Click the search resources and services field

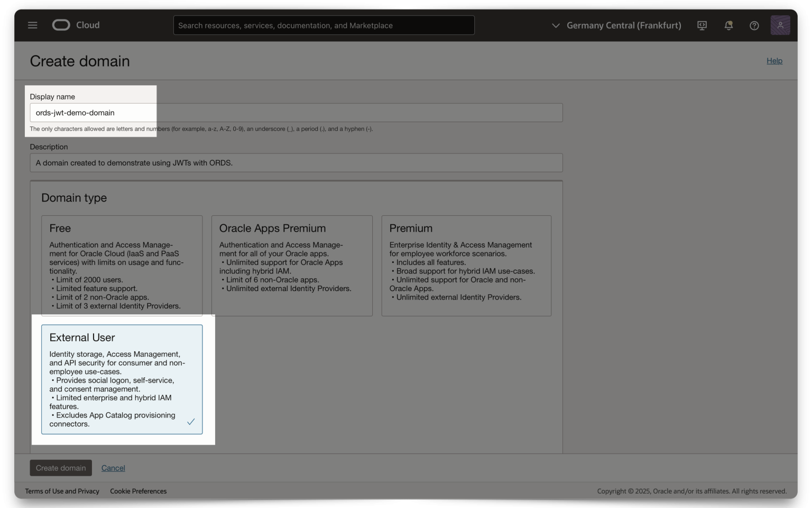(324, 25)
